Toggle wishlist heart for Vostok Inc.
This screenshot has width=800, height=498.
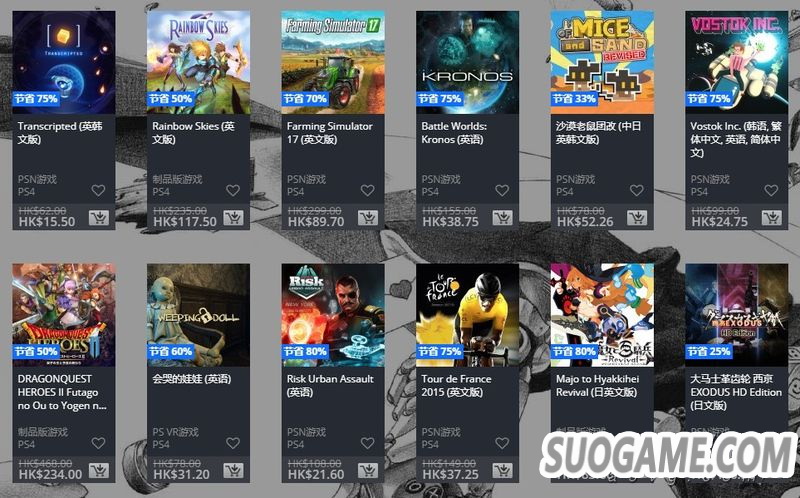(771, 190)
